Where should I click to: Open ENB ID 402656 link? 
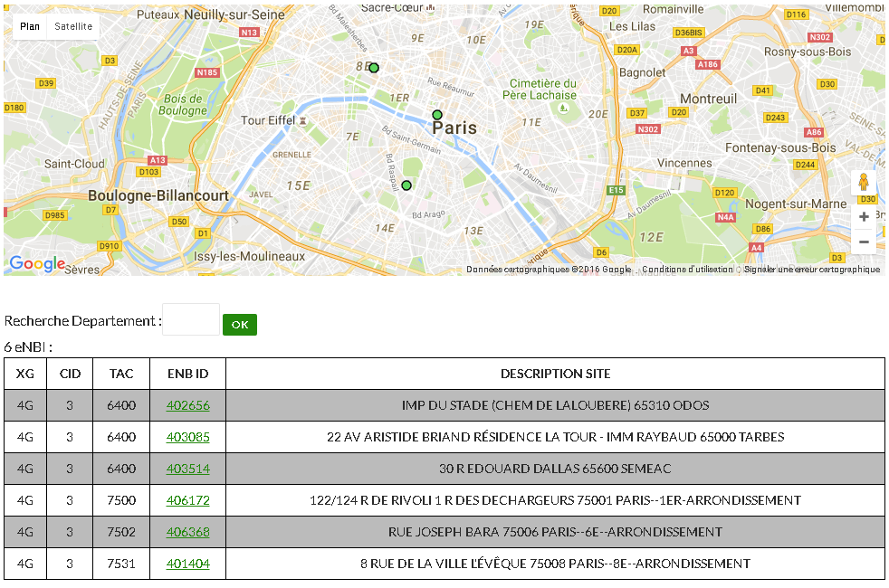(187, 405)
